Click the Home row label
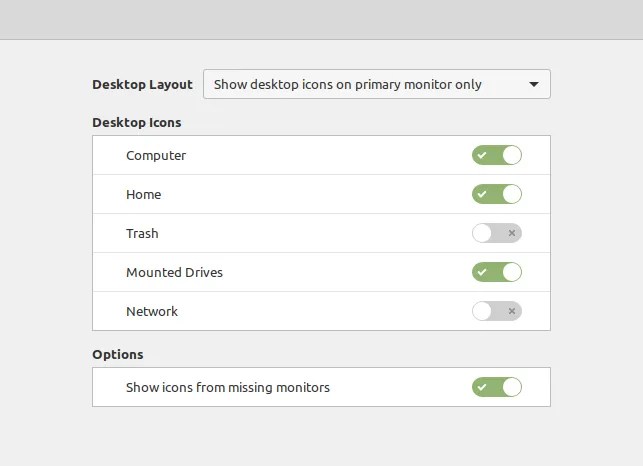This screenshot has height=466, width=643. (x=144, y=194)
